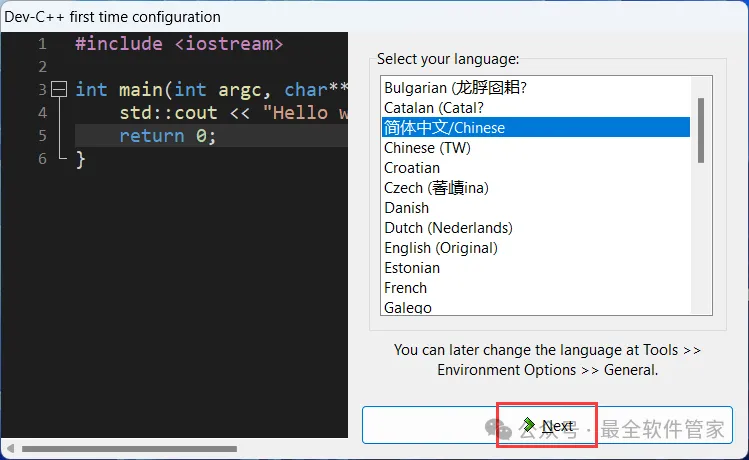Viewport: 749px width, 460px height.
Task: Select Estonian from the list
Action: pyautogui.click(x=535, y=268)
